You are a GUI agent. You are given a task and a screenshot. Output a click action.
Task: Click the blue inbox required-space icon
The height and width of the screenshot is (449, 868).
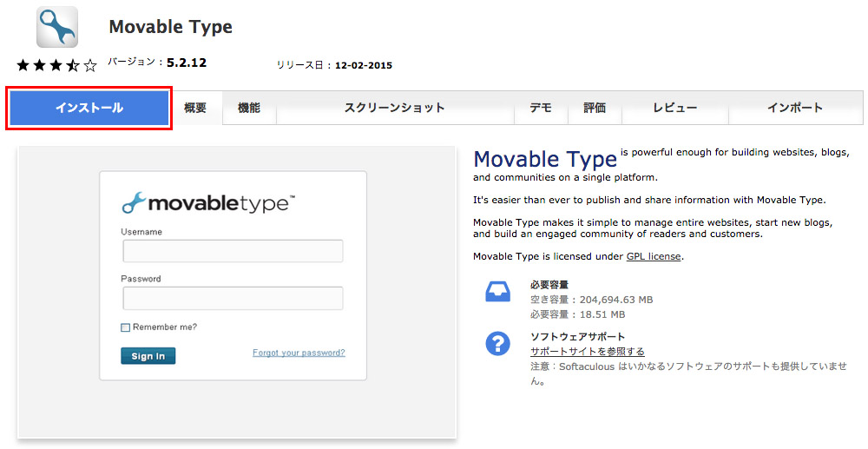[497, 293]
